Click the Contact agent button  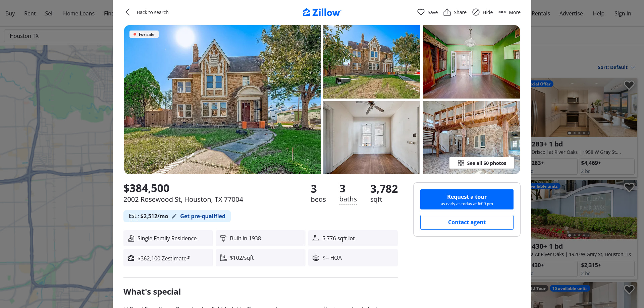(x=467, y=222)
